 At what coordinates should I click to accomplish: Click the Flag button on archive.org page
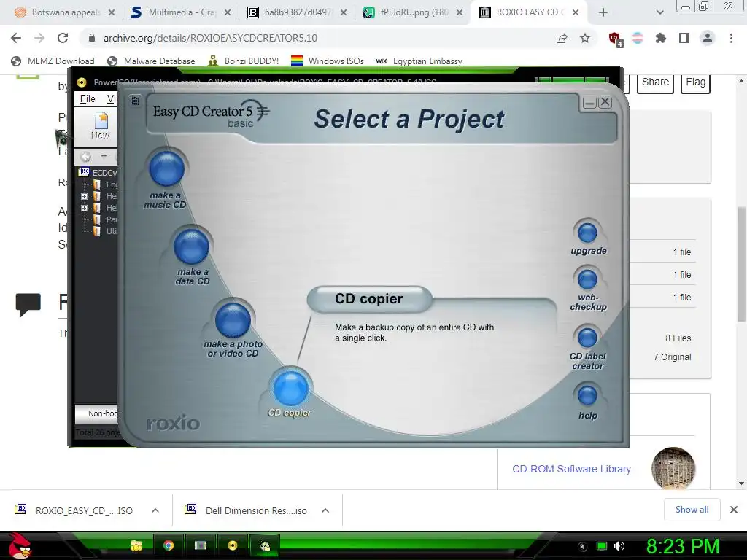pyautogui.click(x=695, y=82)
